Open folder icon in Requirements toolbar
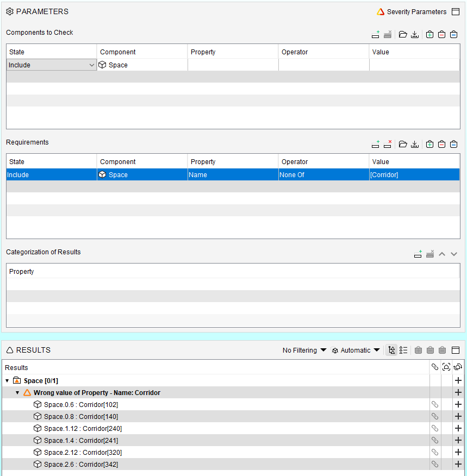The height and width of the screenshot is (476, 467). coord(403,144)
